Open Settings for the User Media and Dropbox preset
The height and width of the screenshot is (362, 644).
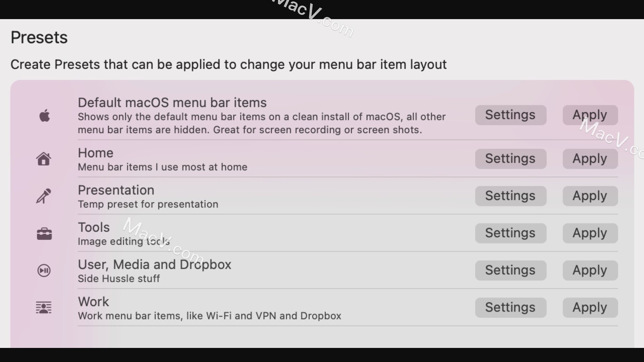511,270
